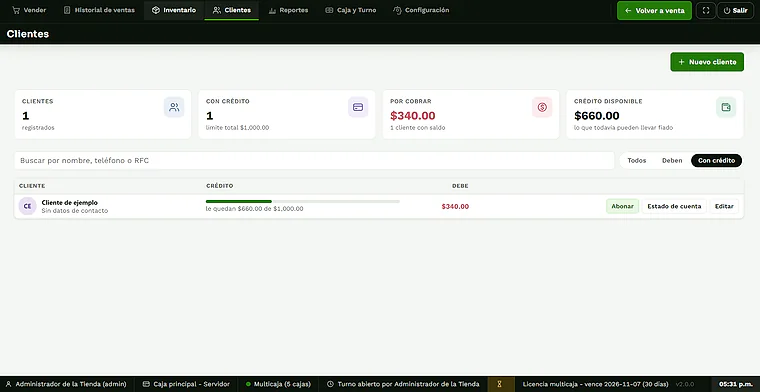
Task: Click the Clientes card people icon
Action: (x=174, y=107)
